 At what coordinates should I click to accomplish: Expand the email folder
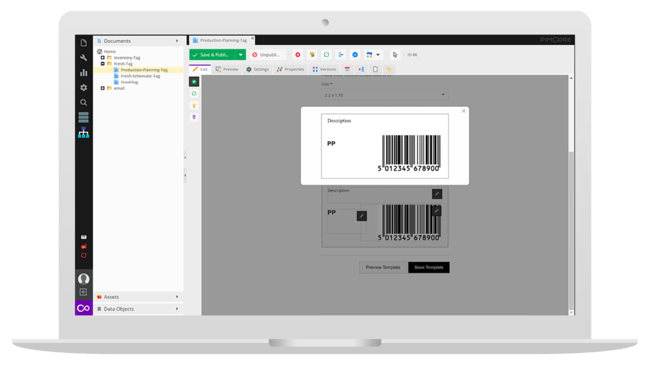[103, 88]
